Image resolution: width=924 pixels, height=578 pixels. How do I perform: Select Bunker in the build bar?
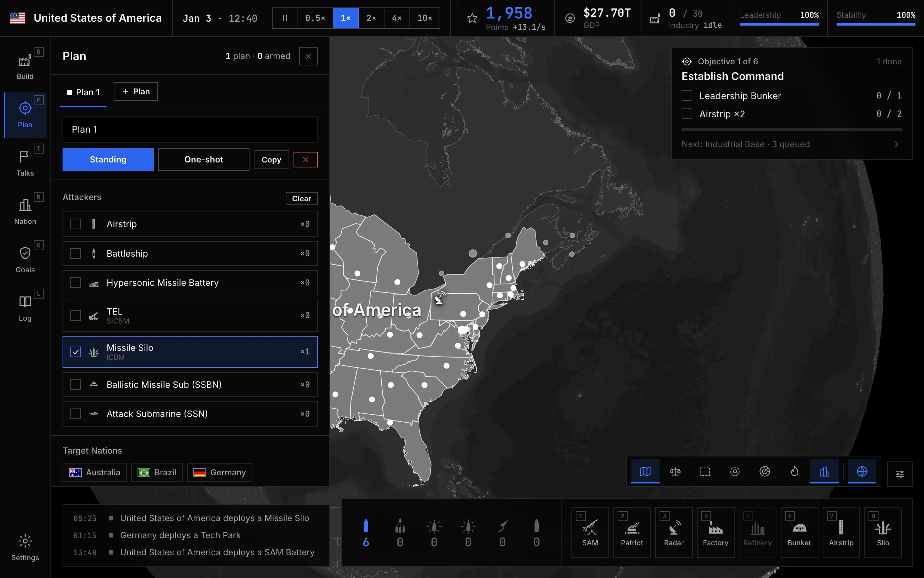(x=799, y=532)
